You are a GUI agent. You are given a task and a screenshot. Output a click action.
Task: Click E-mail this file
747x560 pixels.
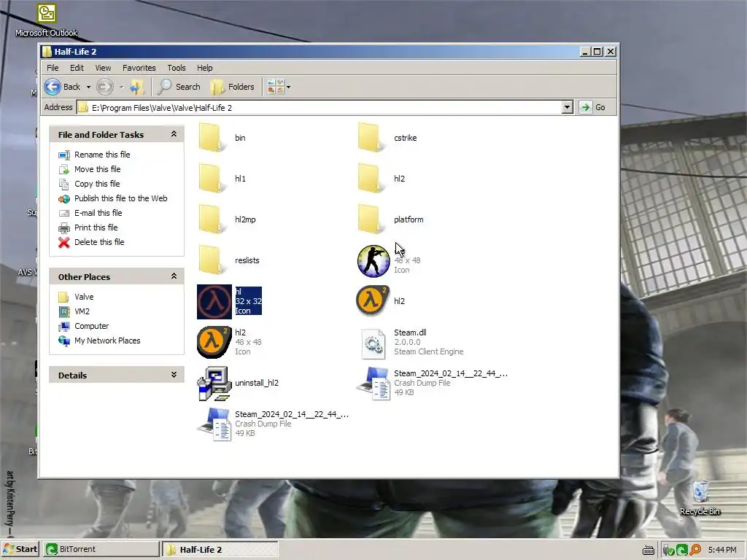click(98, 213)
